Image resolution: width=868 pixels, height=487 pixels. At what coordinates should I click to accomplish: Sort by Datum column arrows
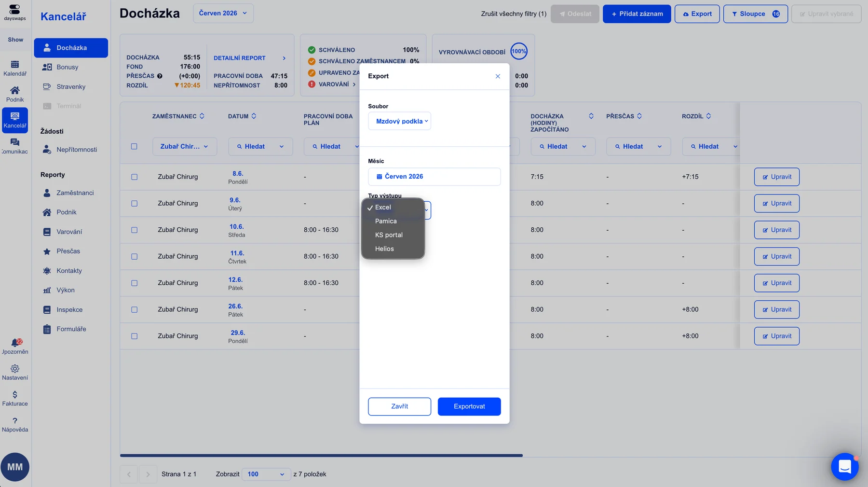[x=254, y=116]
